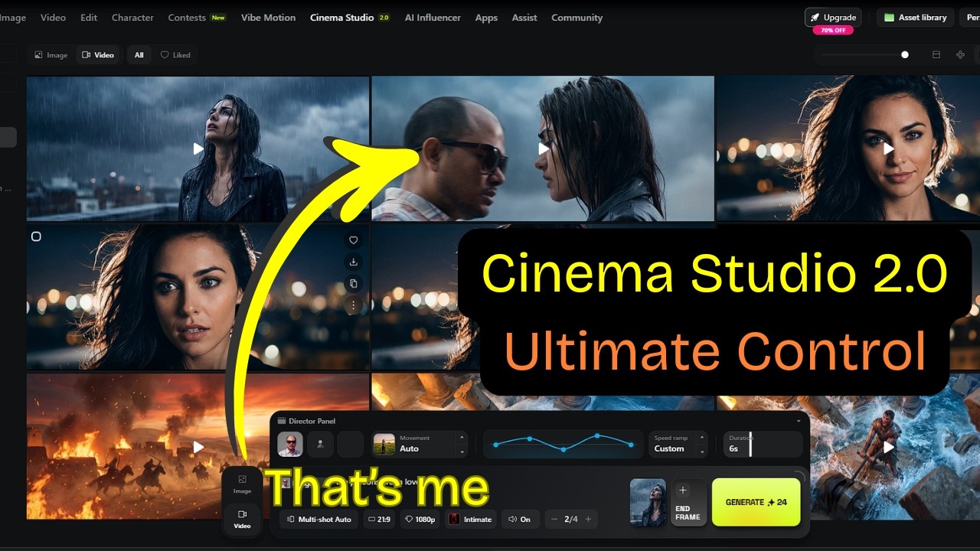Image resolution: width=980 pixels, height=551 pixels.
Task: Click the 2/4 count value
Action: point(571,519)
